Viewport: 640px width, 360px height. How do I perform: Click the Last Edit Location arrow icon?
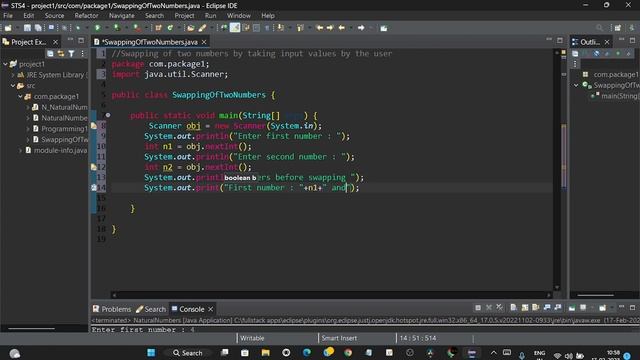click(x=320, y=28)
